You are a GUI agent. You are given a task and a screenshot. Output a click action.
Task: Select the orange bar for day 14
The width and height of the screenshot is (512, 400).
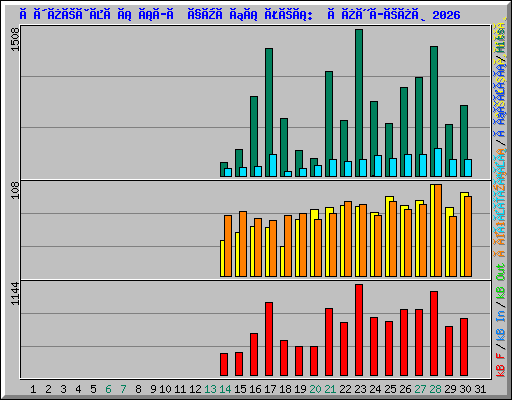[x=228, y=246]
